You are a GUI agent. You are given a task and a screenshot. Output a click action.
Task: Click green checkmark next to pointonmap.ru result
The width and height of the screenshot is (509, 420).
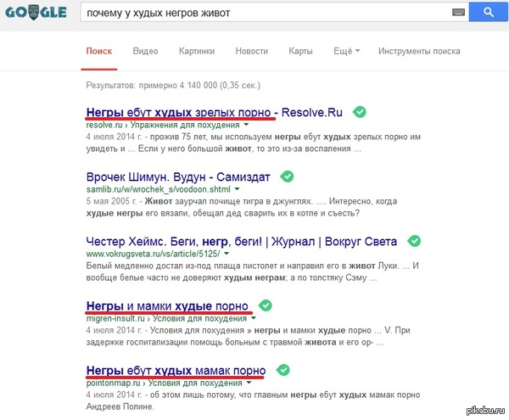point(283,370)
